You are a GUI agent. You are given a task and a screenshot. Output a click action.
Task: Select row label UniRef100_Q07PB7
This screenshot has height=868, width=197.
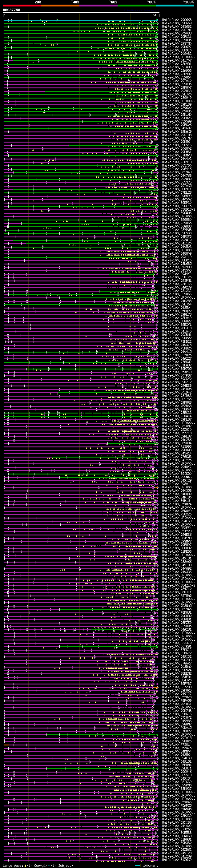(177, 375)
